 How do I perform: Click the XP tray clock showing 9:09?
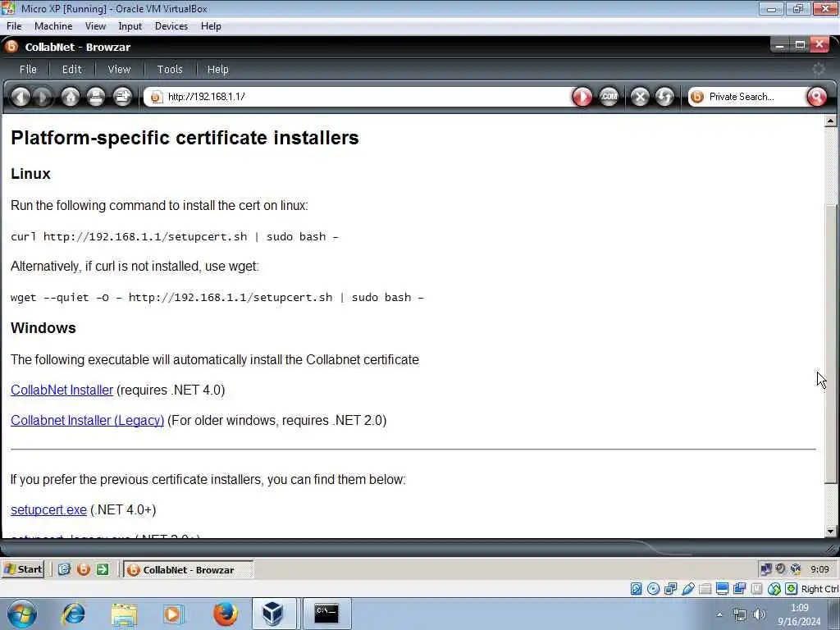pos(819,569)
